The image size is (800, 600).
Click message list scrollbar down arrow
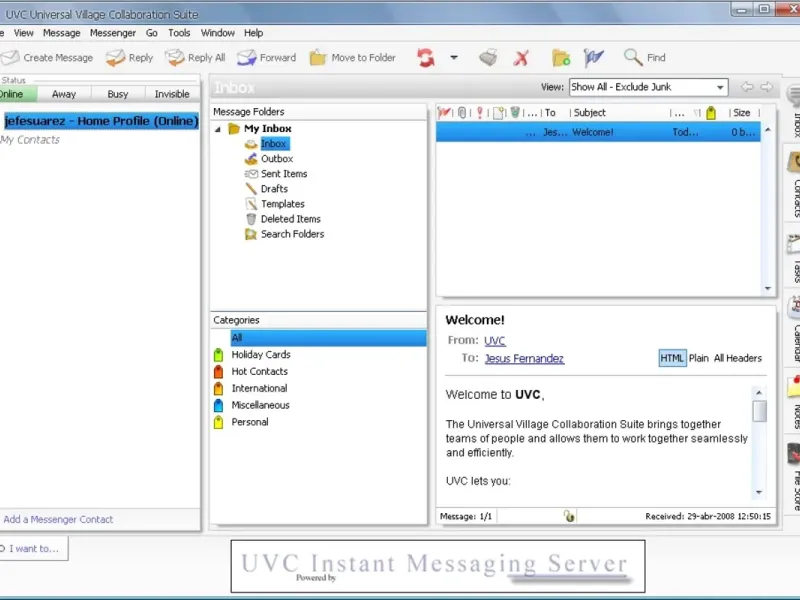[x=768, y=289]
